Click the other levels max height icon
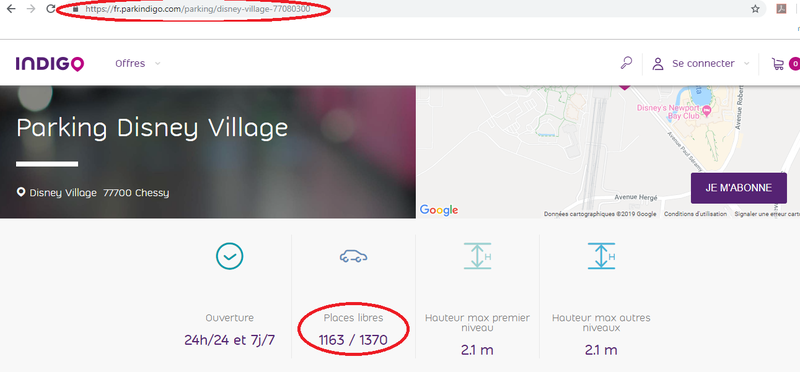The image size is (800, 372). (x=602, y=256)
